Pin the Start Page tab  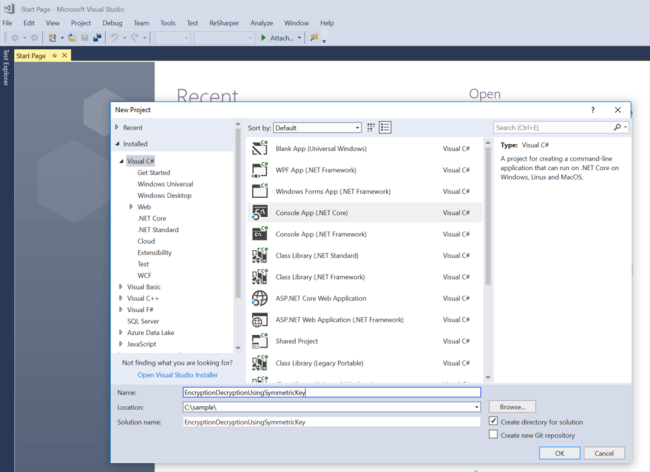click(54, 56)
